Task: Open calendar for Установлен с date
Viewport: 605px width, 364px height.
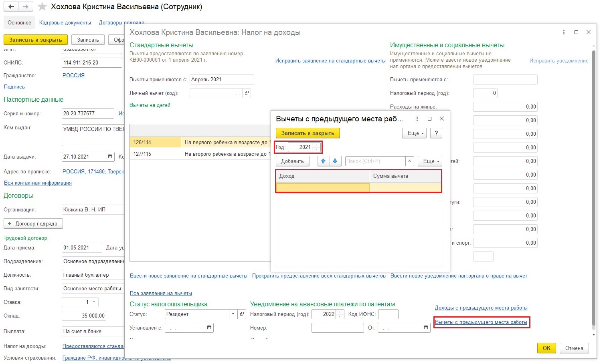Action: point(209,328)
